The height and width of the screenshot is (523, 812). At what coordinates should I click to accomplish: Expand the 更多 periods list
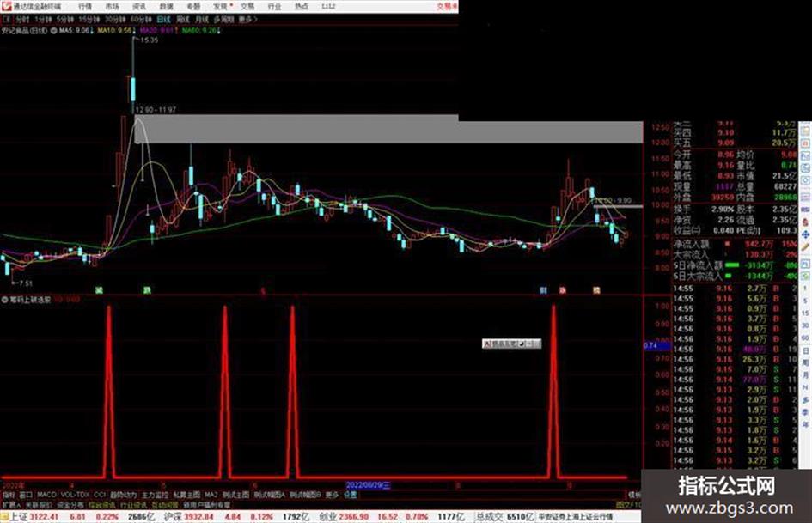coord(247,20)
